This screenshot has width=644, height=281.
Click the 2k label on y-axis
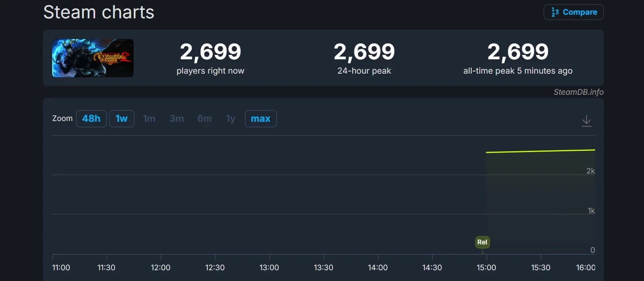590,171
